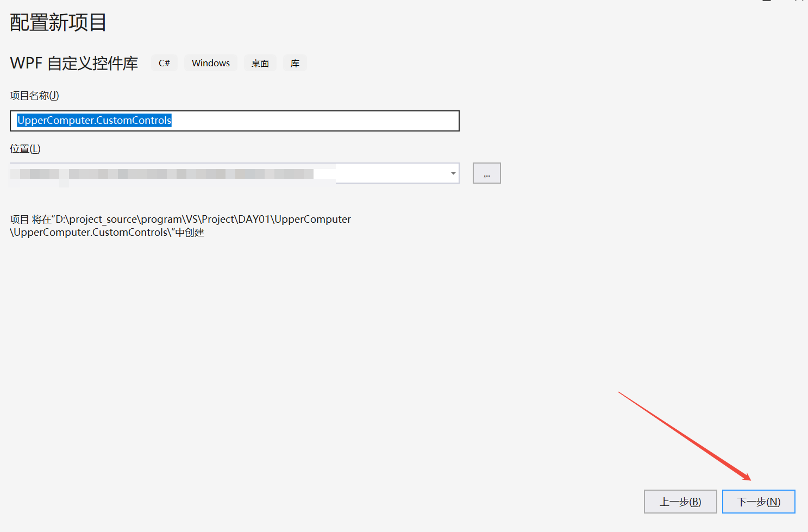The image size is (808, 532).
Task: Click the 配置新项目 heading
Action: (58, 22)
